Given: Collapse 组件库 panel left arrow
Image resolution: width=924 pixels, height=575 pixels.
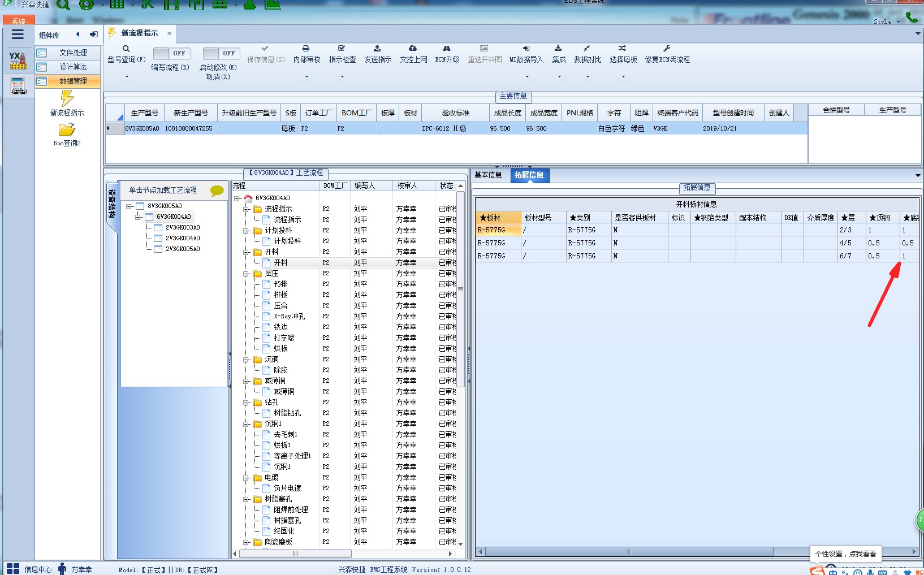Looking at the screenshot, I should coord(77,34).
